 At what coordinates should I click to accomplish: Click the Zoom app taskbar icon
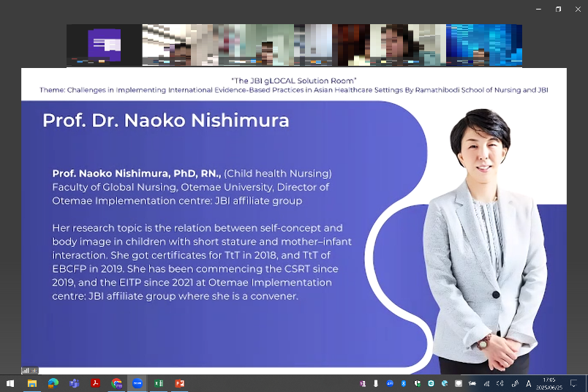[137, 383]
